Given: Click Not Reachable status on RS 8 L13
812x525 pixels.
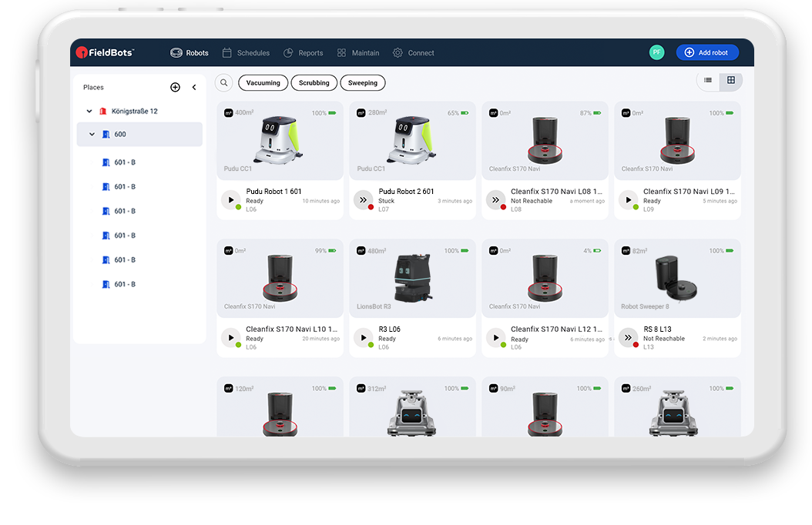Looking at the screenshot, I should click(x=664, y=338).
